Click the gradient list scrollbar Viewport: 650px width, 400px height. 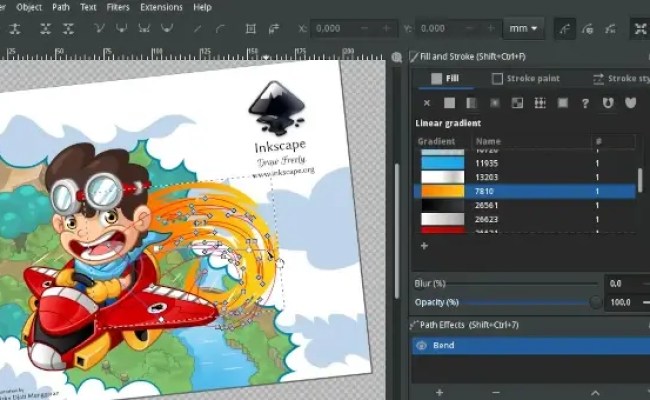[640, 180]
